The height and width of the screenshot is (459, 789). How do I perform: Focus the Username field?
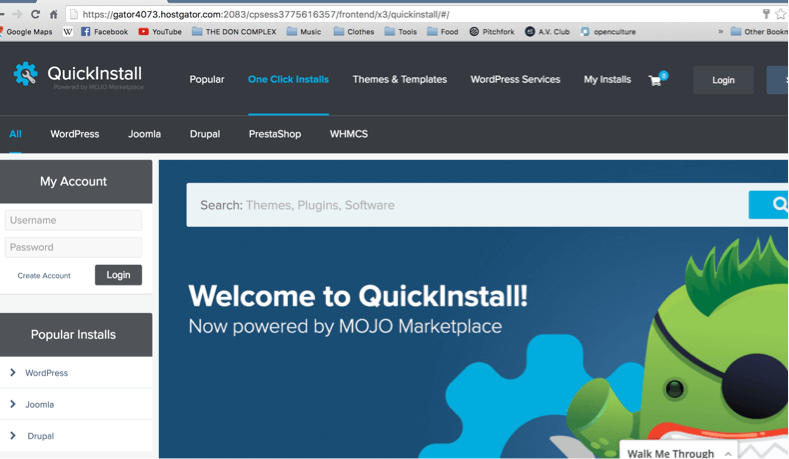(73, 220)
